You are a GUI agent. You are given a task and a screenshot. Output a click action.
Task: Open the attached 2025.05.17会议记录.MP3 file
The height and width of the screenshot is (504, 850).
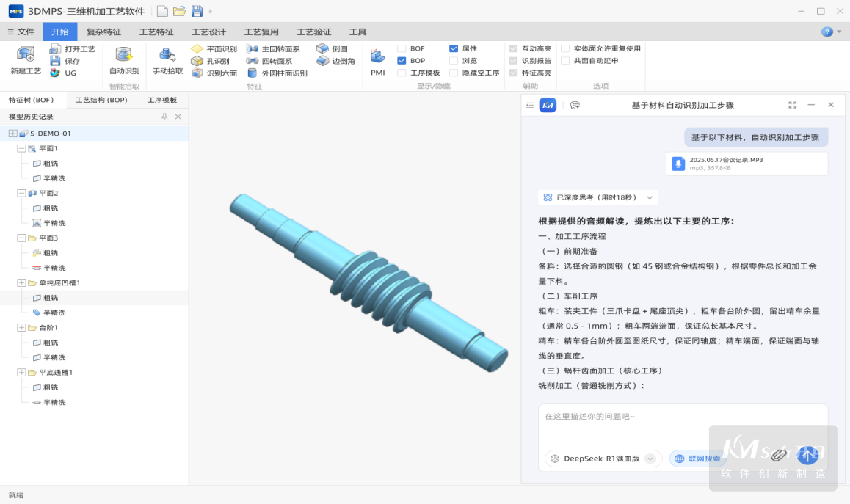point(747,164)
